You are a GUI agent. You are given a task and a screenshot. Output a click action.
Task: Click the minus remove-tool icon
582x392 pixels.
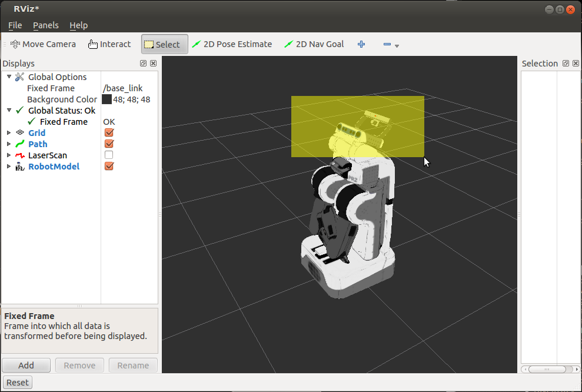tap(387, 44)
